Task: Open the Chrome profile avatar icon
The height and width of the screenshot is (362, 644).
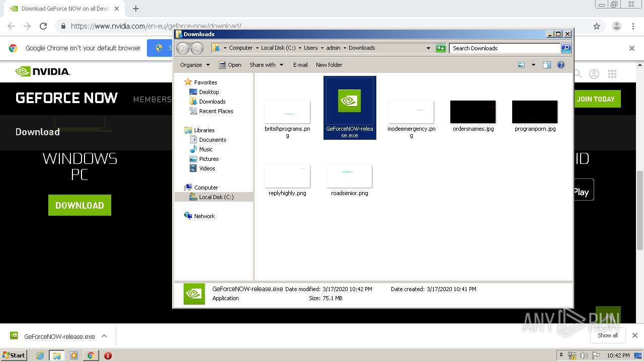Action: [617, 26]
